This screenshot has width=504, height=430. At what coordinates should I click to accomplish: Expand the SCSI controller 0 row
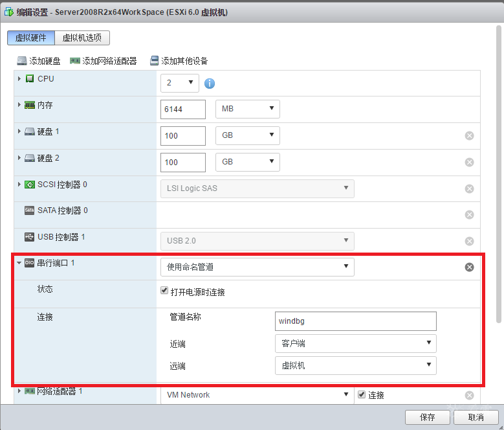tap(19, 185)
